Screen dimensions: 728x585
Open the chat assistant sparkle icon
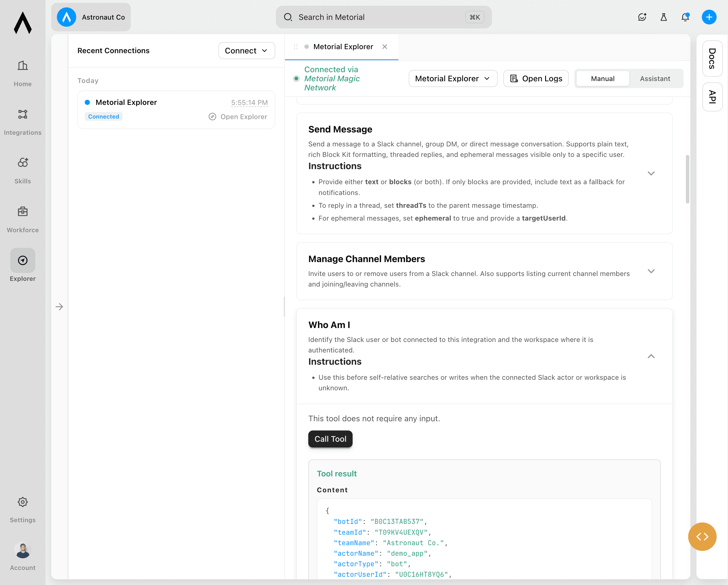(642, 17)
